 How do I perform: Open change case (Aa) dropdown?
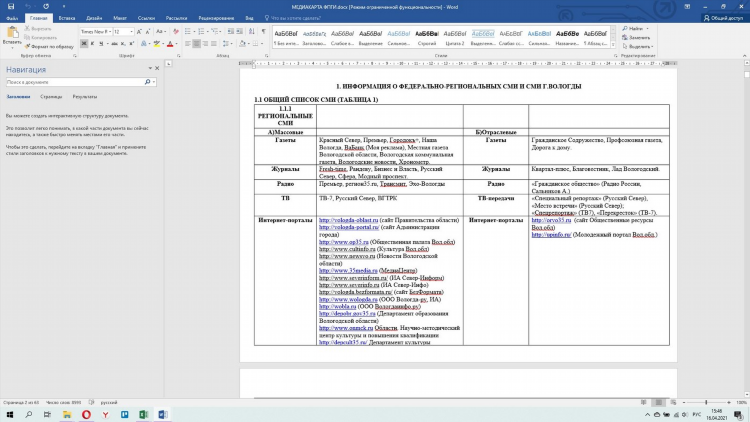[x=161, y=32]
